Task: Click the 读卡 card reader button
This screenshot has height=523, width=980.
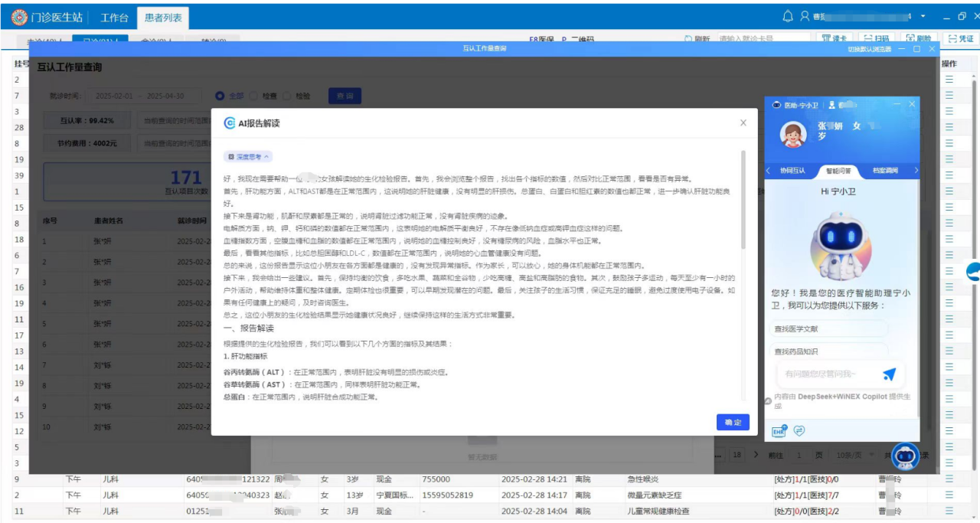Action: pyautogui.click(x=834, y=38)
